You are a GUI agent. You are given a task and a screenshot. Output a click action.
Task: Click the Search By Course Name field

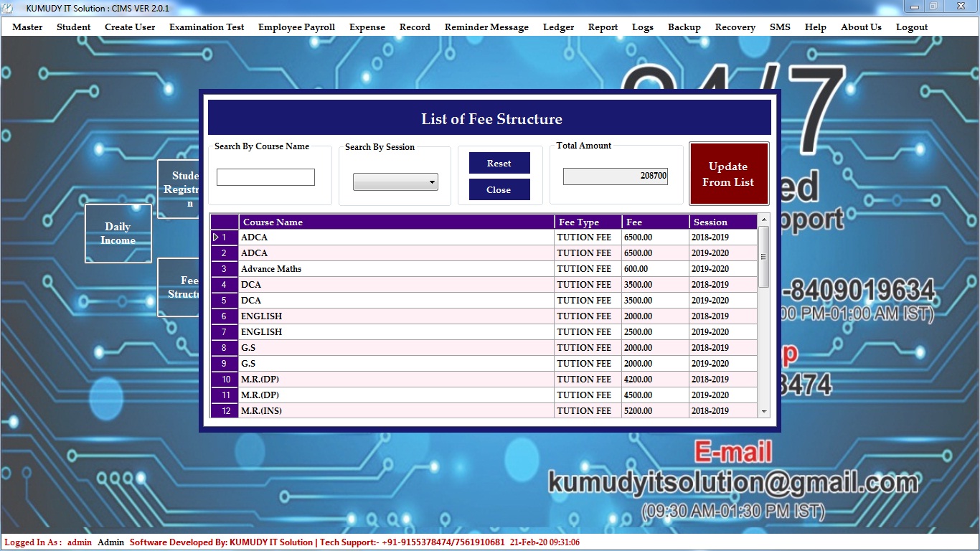coord(265,177)
